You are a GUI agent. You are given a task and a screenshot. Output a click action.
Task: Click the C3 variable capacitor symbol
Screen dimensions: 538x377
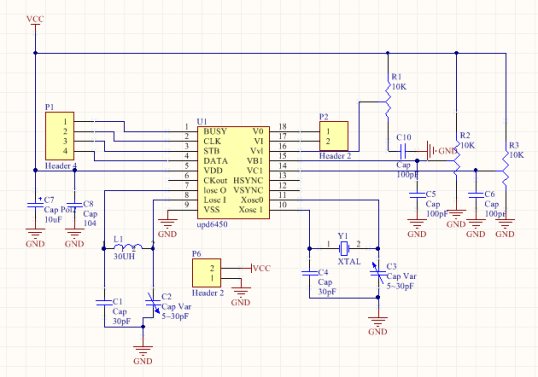click(x=378, y=274)
